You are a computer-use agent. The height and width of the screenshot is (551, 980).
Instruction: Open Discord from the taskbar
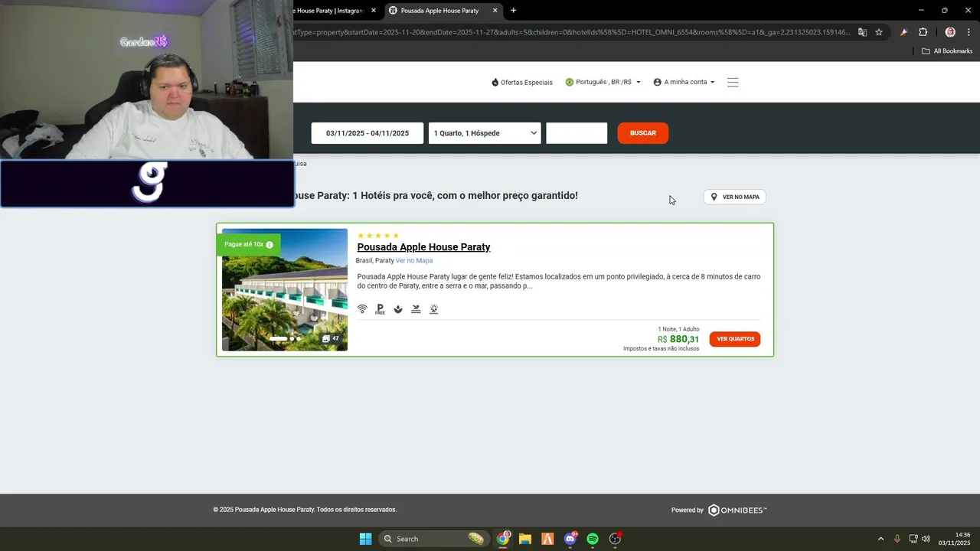pyautogui.click(x=570, y=539)
